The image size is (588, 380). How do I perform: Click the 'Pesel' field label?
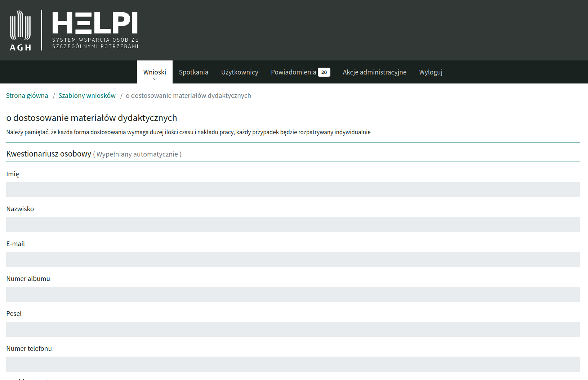tap(14, 313)
